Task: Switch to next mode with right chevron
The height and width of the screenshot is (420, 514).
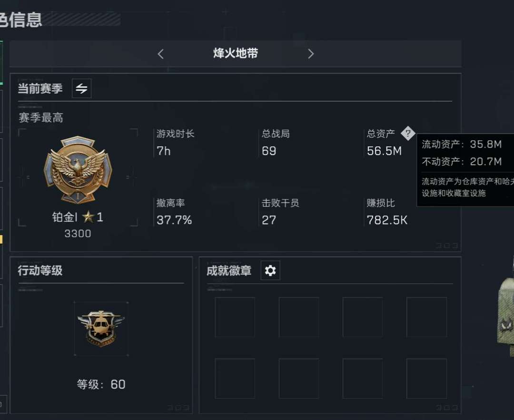Action: coord(311,54)
